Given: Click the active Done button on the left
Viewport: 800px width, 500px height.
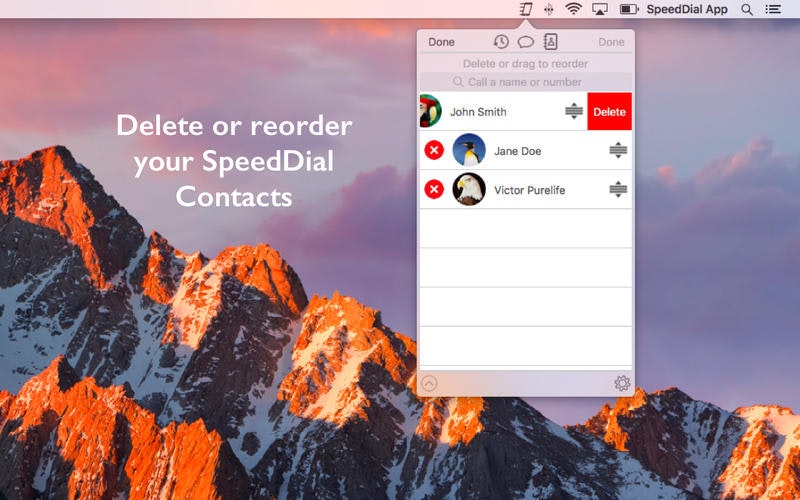Looking at the screenshot, I should click(441, 42).
